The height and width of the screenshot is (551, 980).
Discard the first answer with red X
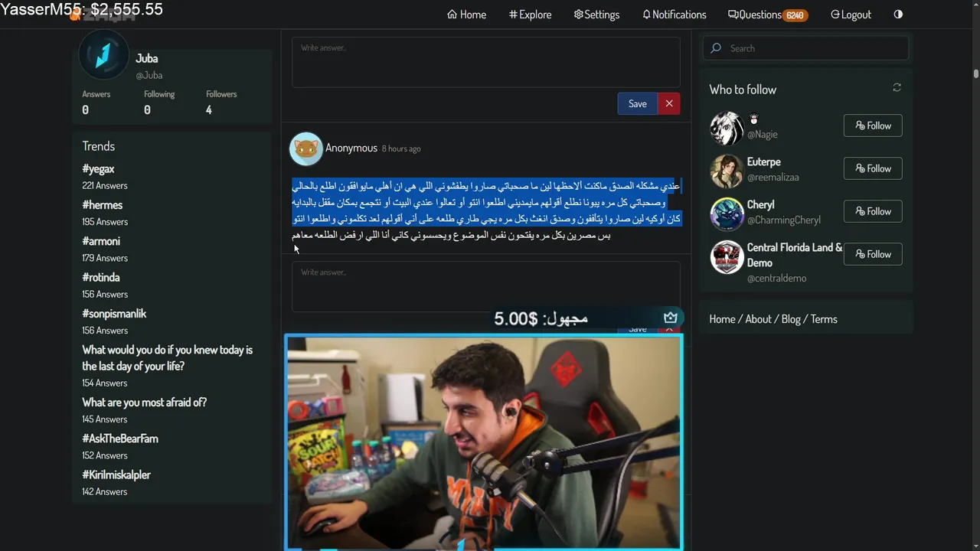click(669, 103)
